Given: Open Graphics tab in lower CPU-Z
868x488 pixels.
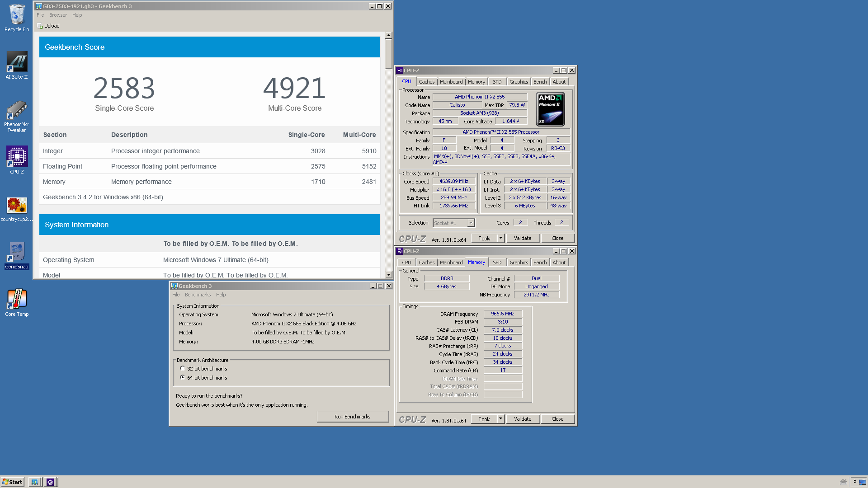Looking at the screenshot, I should (x=519, y=263).
